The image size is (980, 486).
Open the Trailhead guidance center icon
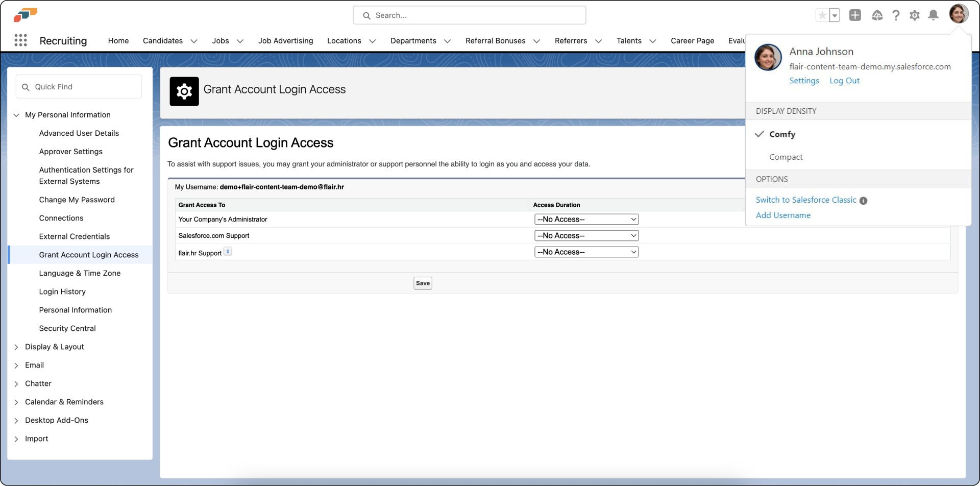(877, 15)
